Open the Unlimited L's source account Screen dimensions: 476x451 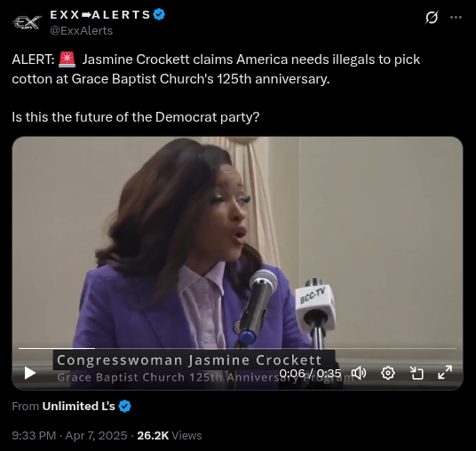(x=78, y=406)
